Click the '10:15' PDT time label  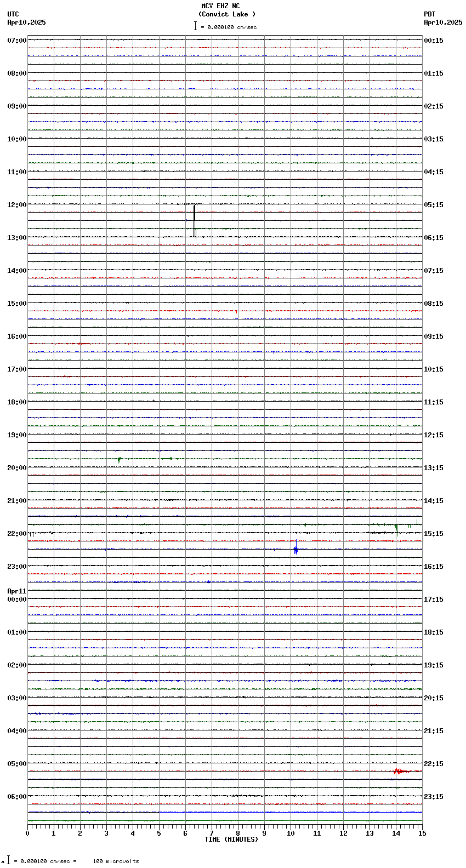pyautogui.click(x=434, y=369)
